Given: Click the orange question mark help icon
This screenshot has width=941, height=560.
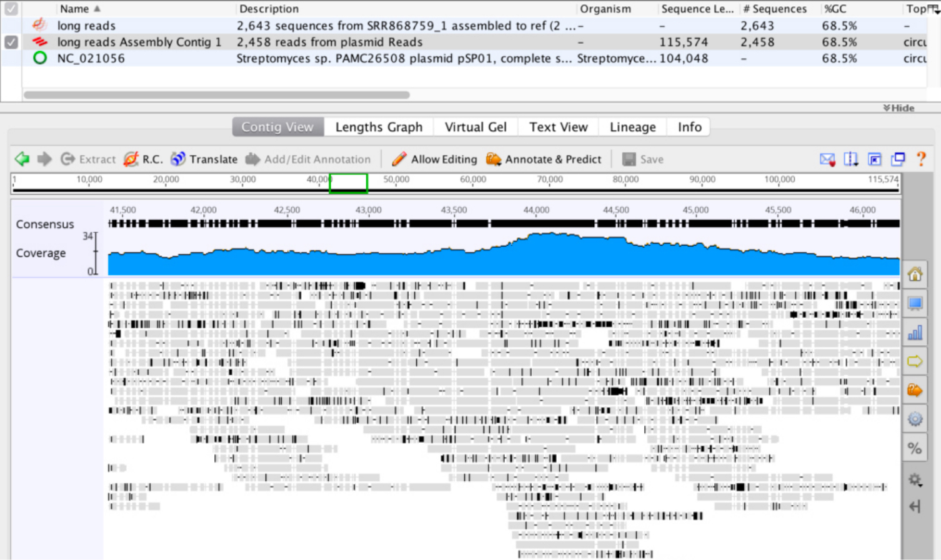Looking at the screenshot, I should [x=921, y=159].
